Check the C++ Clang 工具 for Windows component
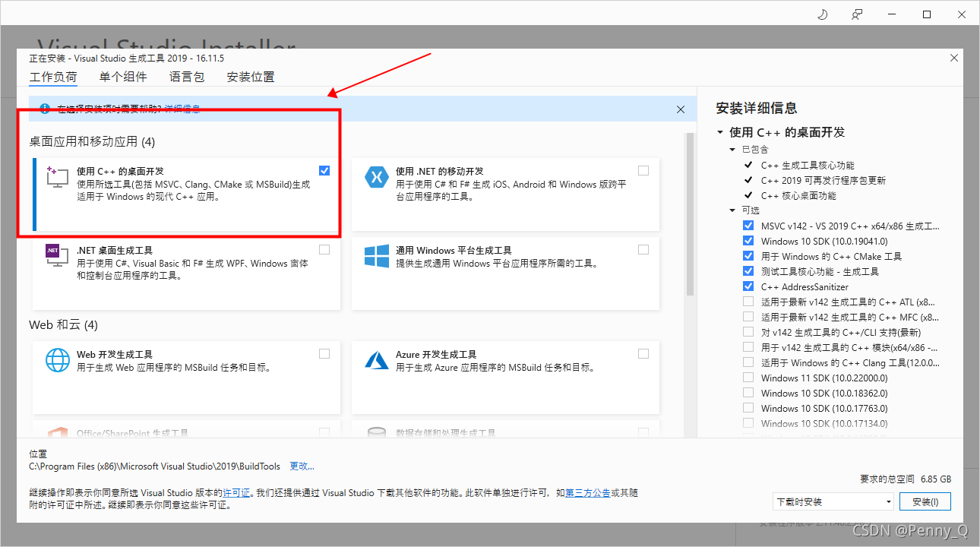This screenshot has height=547, width=980. (748, 362)
